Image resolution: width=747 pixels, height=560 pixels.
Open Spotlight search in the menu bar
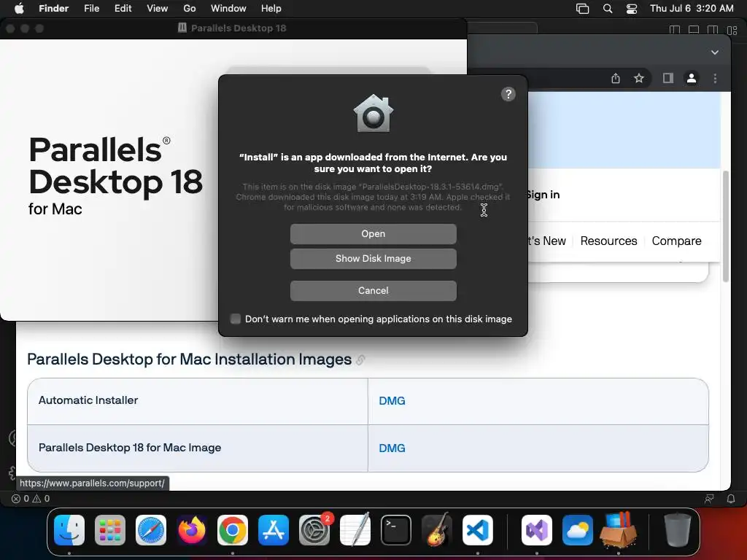click(x=608, y=8)
